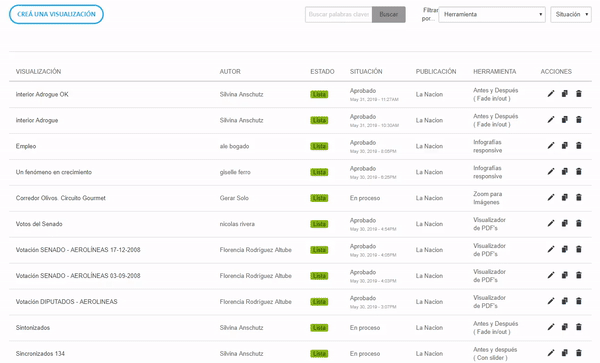Edit the 'Empleo' visualization

[551, 146]
